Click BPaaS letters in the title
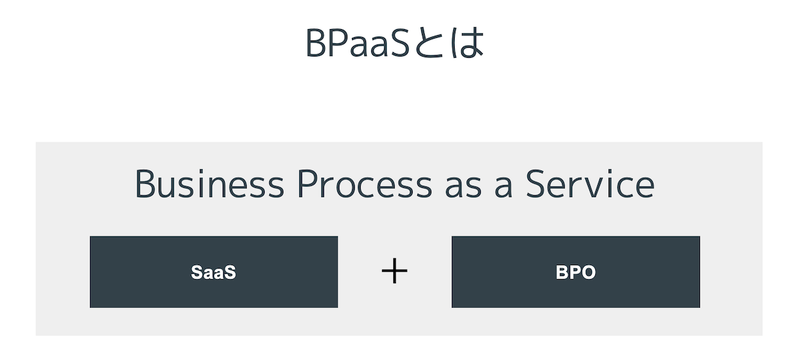800x363 pixels. (x=358, y=43)
